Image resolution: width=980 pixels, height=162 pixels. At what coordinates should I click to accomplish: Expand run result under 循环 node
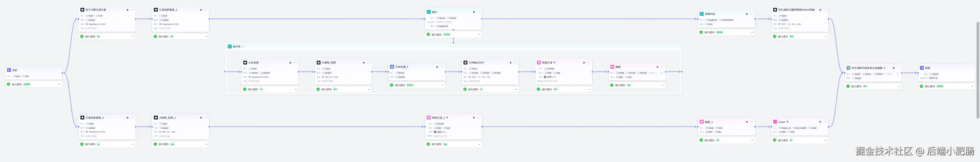(x=479, y=34)
